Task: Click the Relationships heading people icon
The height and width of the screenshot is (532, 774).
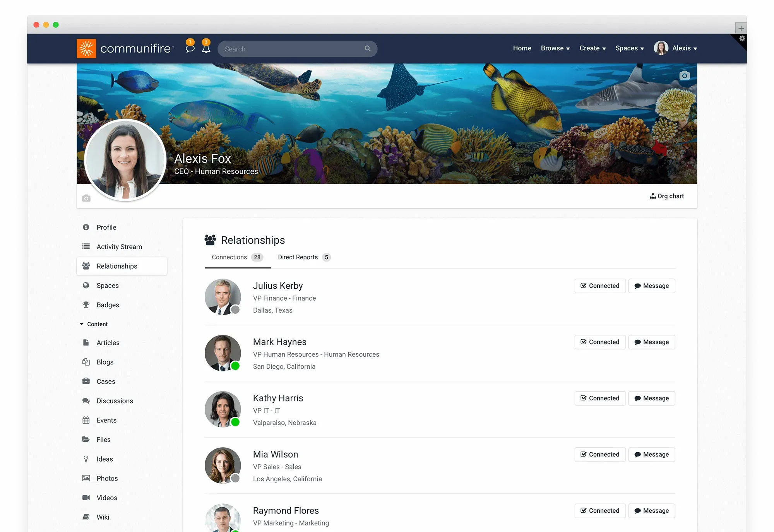Action: pos(210,240)
